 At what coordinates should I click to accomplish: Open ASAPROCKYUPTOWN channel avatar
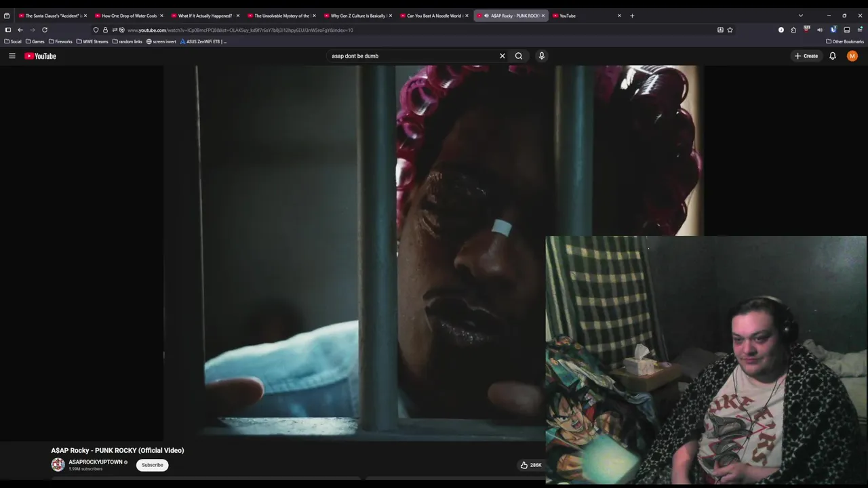58,464
